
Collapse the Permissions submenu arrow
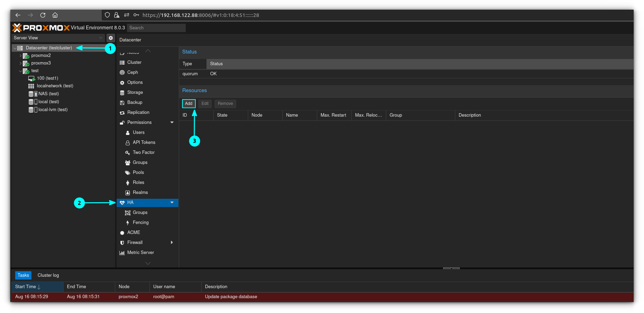coord(172,123)
